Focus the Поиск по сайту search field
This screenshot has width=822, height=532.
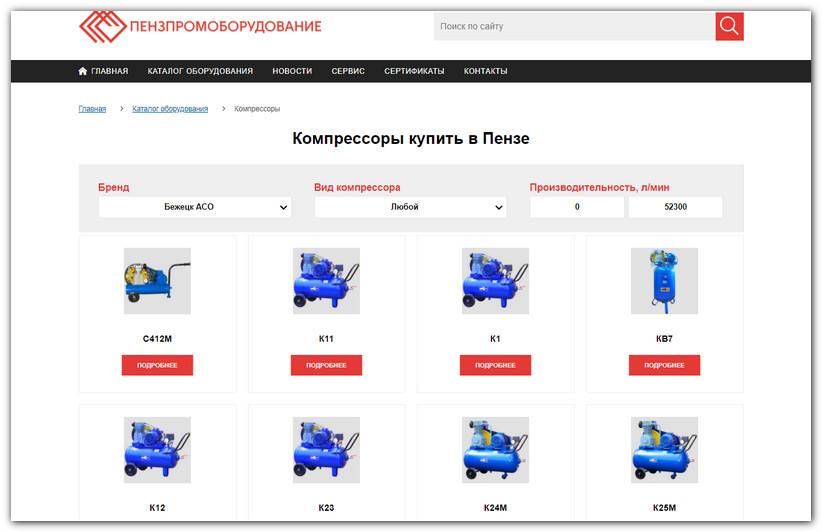tap(575, 26)
